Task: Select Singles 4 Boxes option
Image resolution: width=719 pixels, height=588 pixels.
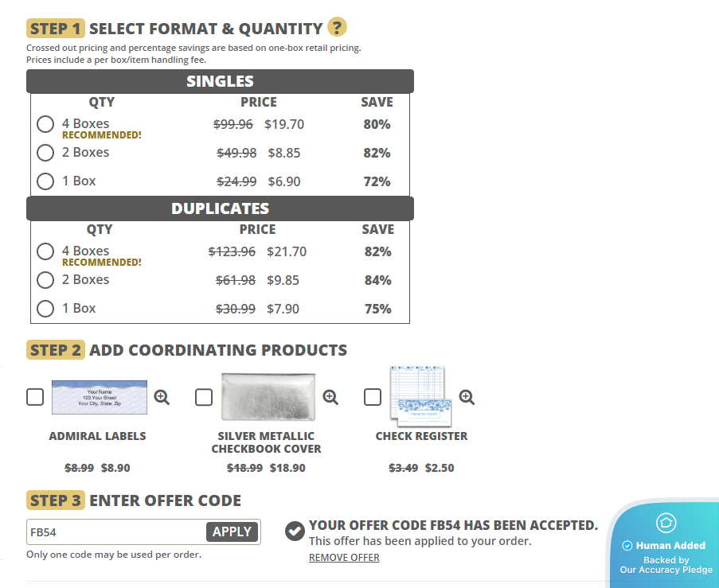Action: [45, 124]
